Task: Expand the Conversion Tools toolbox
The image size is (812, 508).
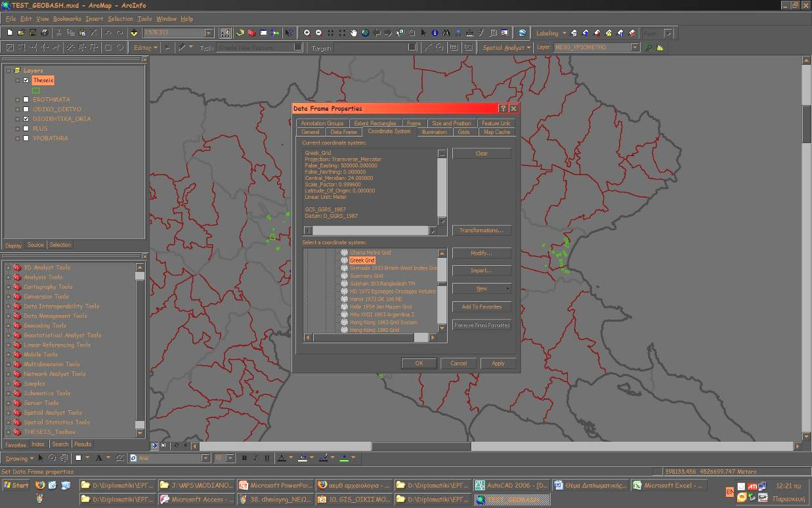Action: pyautogui.click(x=8, y=297)
